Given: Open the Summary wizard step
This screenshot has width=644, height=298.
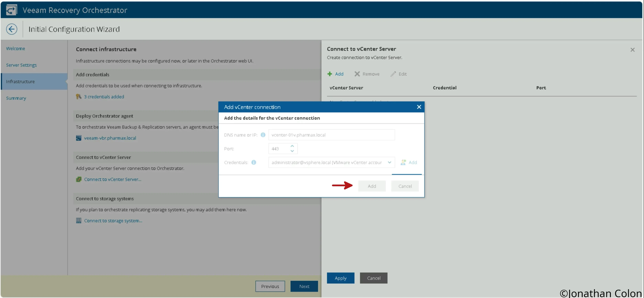Looking at the screenshot, I should click(x=16, y=98).
